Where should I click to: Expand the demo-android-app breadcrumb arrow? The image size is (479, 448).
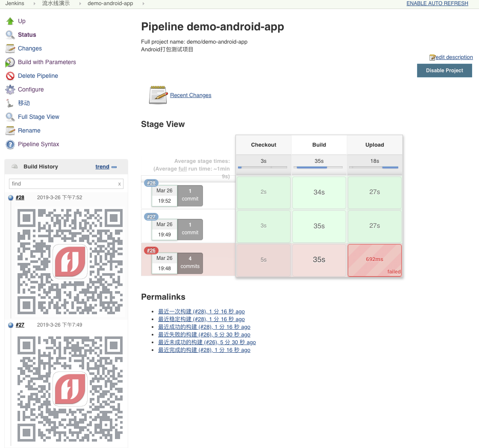[x=143, y=3]
